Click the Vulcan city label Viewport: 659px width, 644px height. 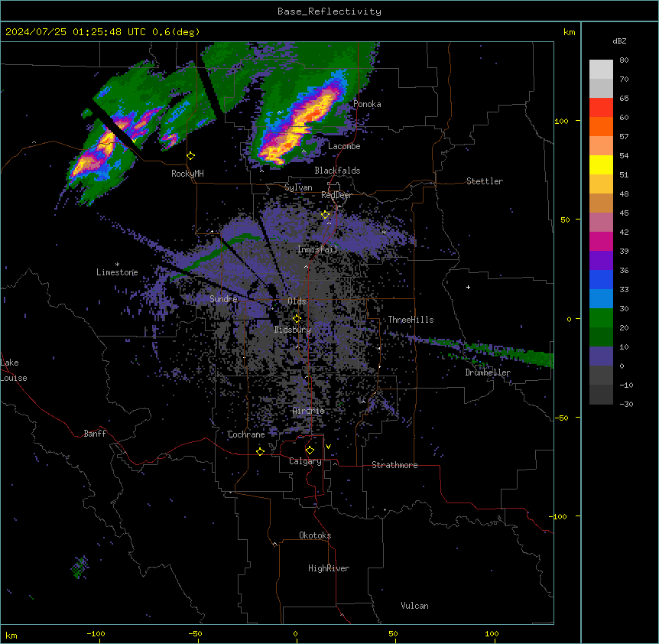[x=414, y=607]
